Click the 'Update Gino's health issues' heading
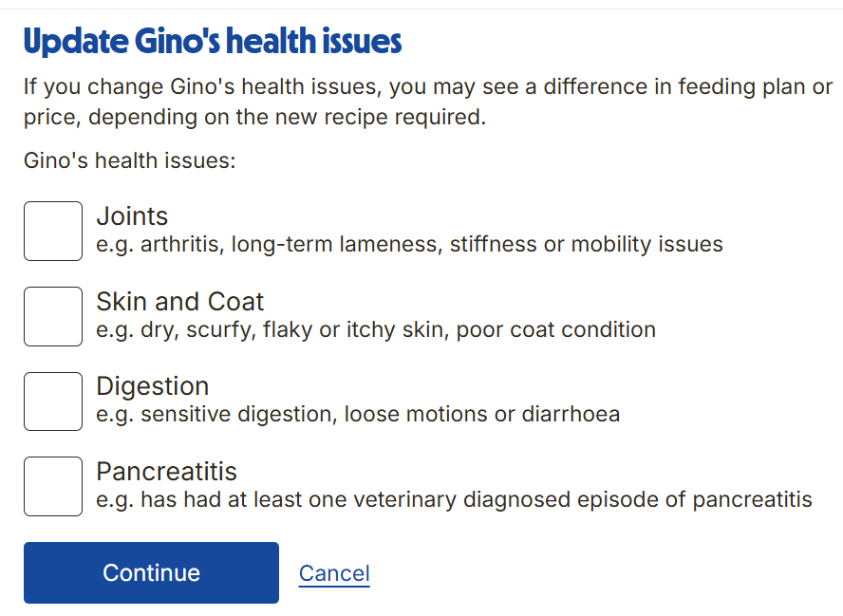This screenshot has width=843, height=616. point(213,42)
